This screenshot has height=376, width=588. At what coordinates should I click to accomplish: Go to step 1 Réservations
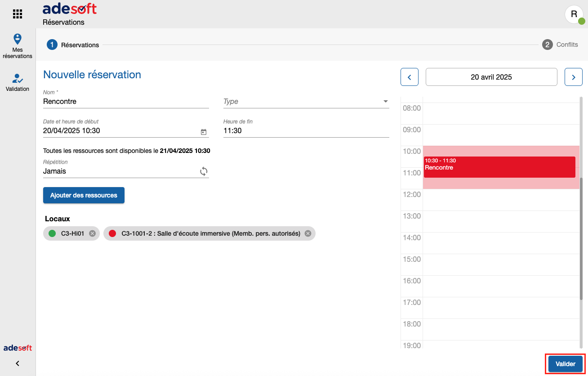73,45
